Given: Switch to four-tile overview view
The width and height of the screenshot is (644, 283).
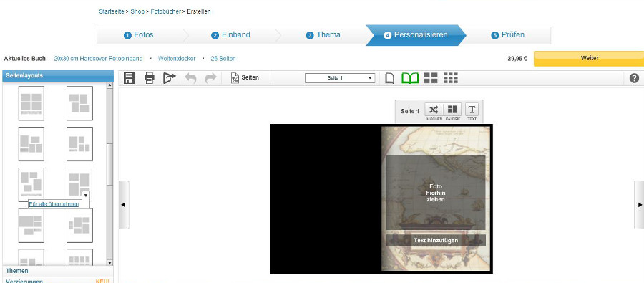Looking at the screenshot, I should point(431,78).
